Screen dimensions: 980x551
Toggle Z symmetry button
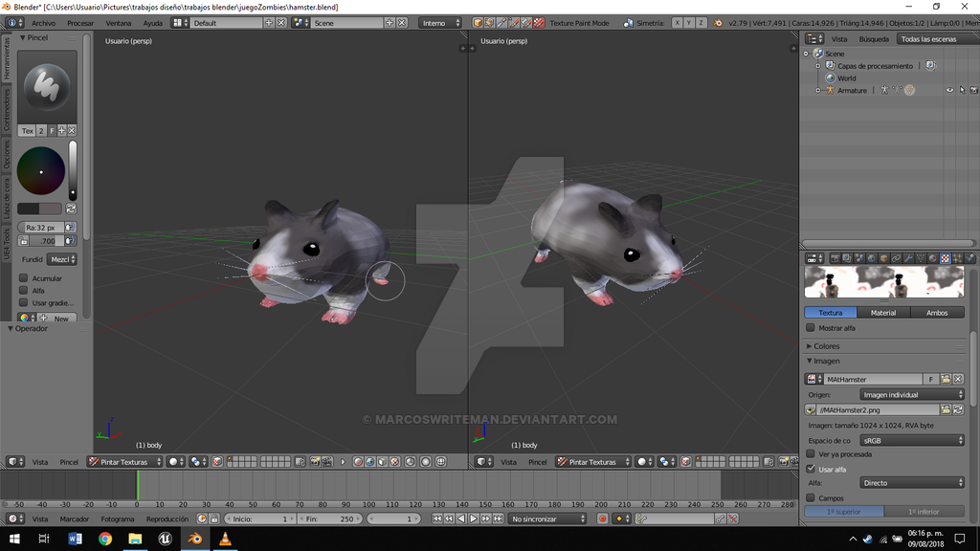701,23
